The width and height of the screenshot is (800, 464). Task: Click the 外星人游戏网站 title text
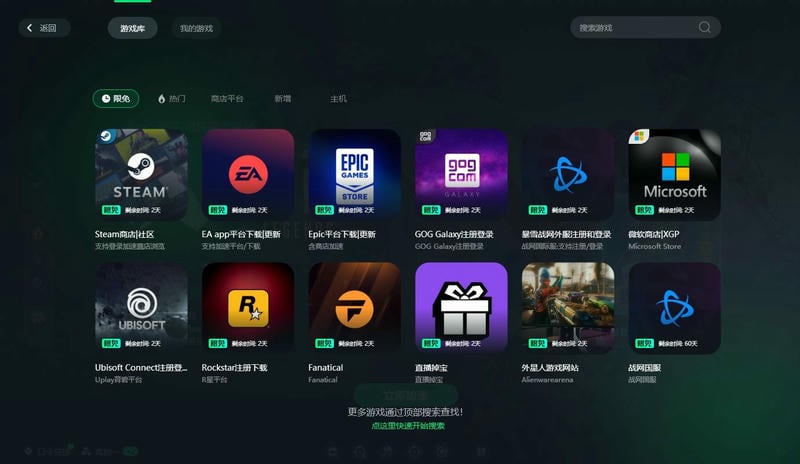click(x=550, y=368)
